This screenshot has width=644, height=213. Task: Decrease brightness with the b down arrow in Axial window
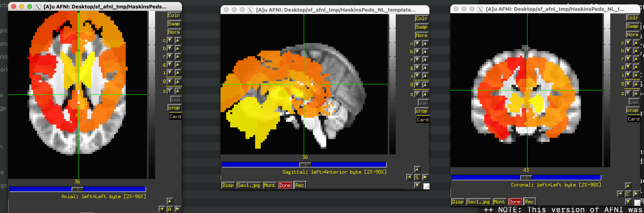(170, 48)
